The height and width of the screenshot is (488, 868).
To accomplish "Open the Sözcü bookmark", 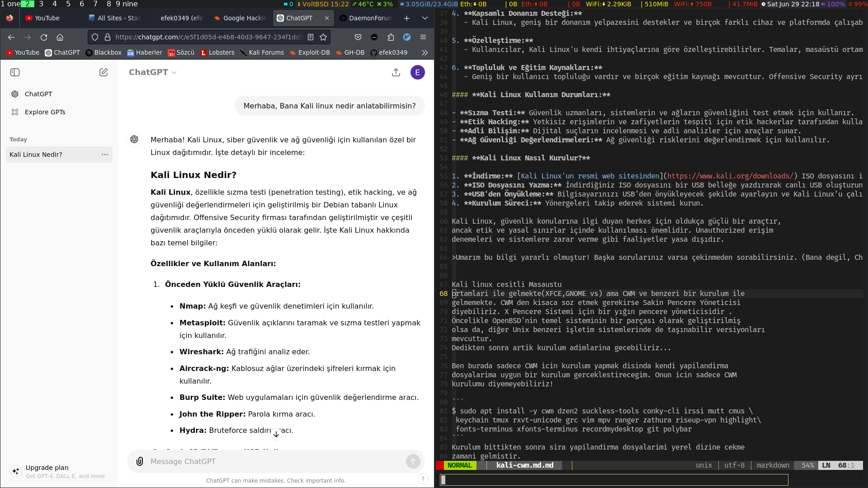I will 181,52.
